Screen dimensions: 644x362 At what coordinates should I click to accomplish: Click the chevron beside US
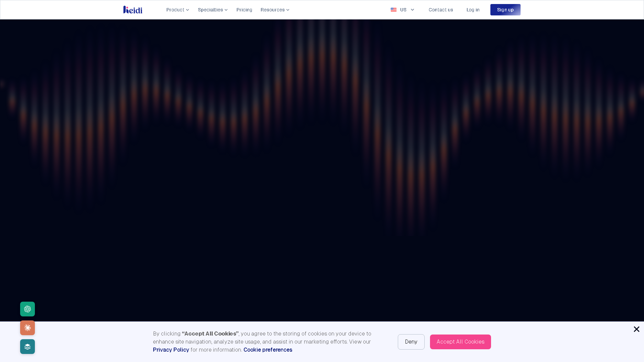[412, 10]
